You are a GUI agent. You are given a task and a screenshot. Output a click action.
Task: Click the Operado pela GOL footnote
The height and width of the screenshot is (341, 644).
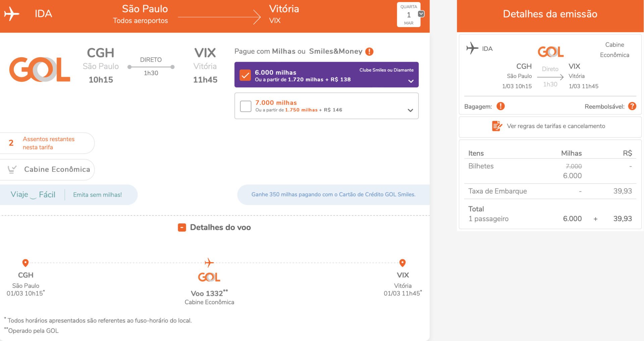[x=32, y=331]
